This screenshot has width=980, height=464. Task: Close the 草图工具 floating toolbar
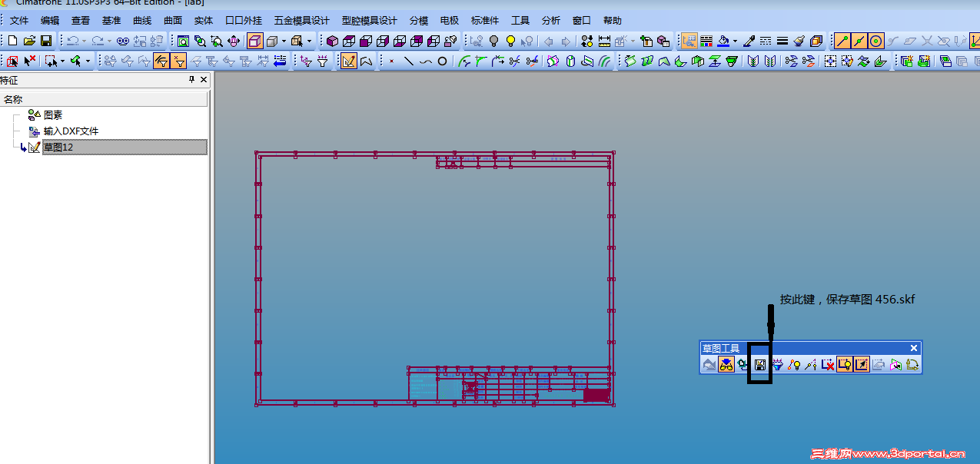(914, 348)
